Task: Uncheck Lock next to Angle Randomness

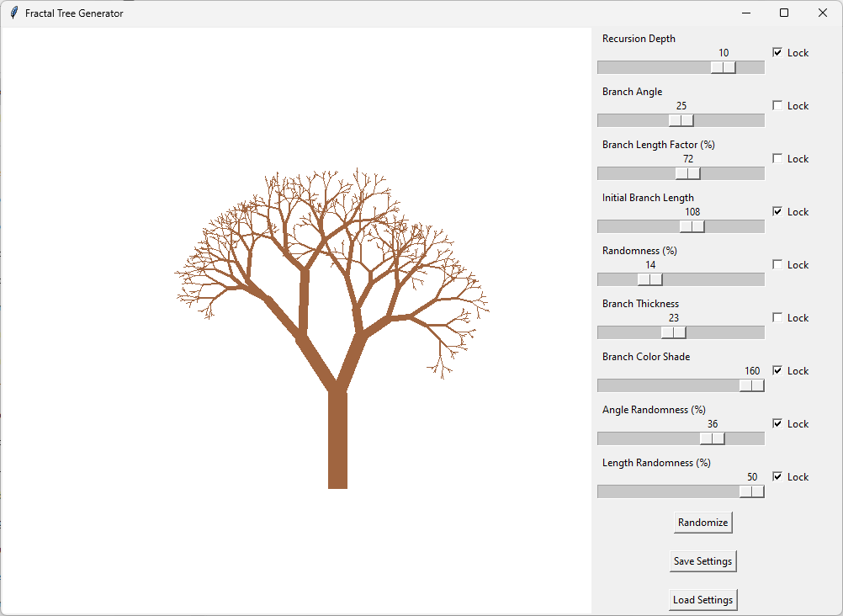Action: click(778, 422)
